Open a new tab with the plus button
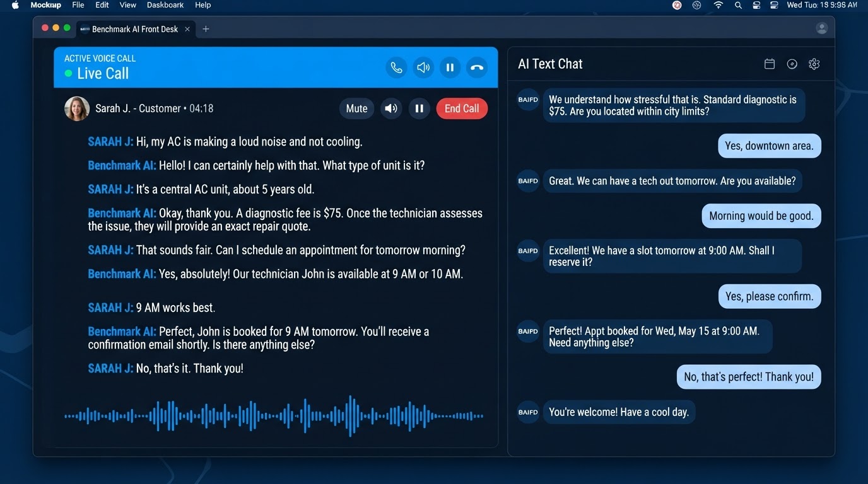868x484 pixels. 206,29
